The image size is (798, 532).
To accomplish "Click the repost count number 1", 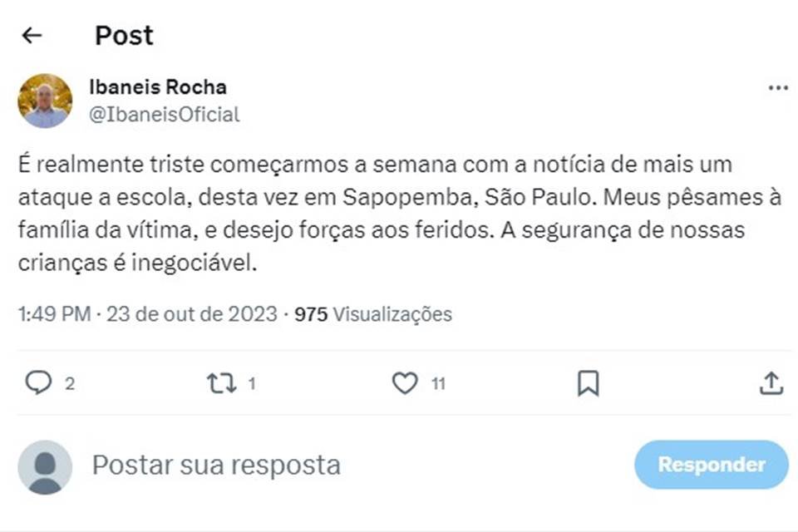I will (x=252, y=384).
